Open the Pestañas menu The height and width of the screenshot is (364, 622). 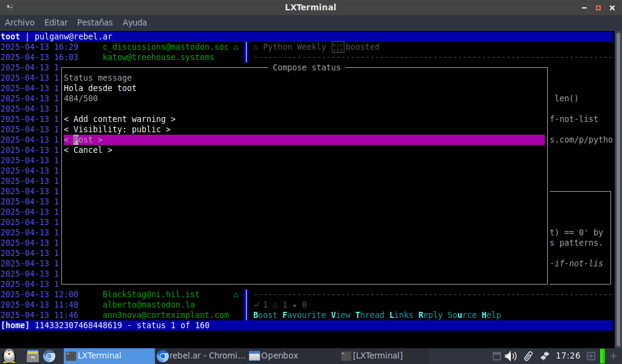coord(95,22)
